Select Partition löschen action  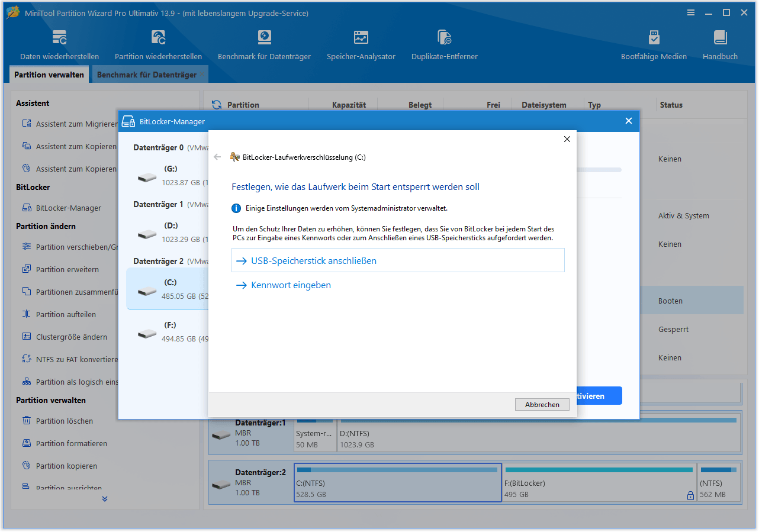57,421
